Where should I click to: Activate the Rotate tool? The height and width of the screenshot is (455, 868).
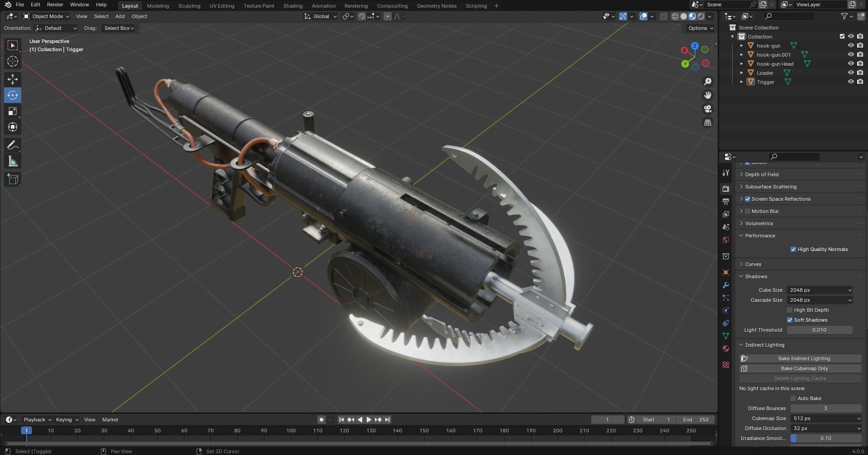pyautogui.click(x=13, y=95)
